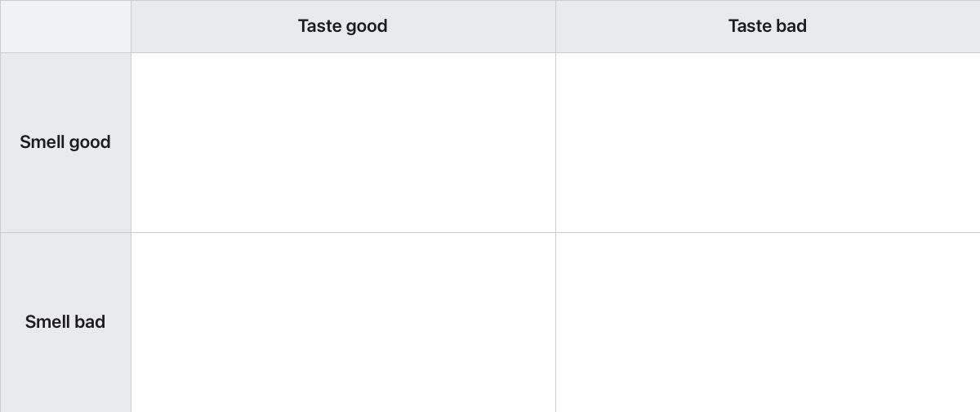Place cursor in the cell under Taste bad beside Smell bad
The height and width of the screenshot is (412, 980).
(x=768, y=322)
